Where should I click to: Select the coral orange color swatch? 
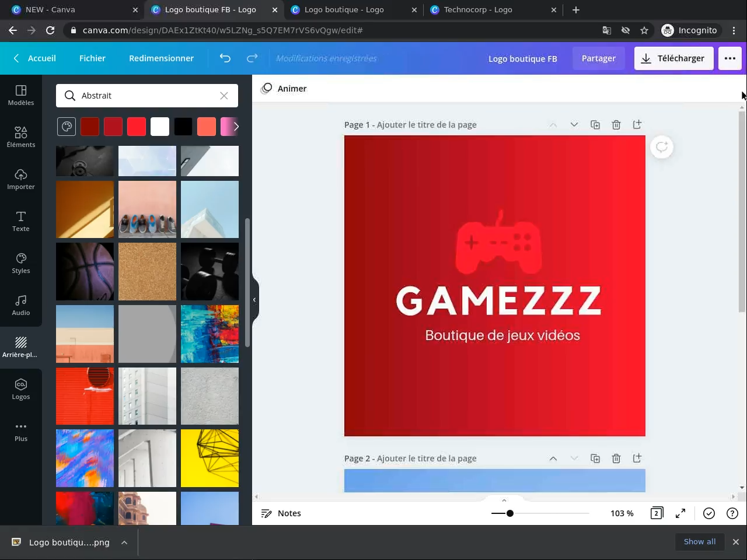point(207,127)
